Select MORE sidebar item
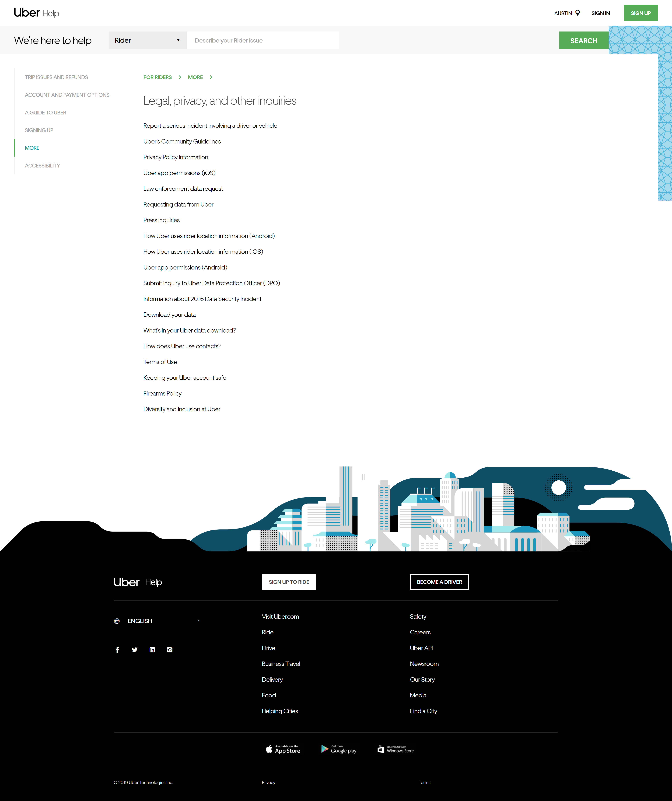Screen dimensions: 672x801 [x=32, y=148]
